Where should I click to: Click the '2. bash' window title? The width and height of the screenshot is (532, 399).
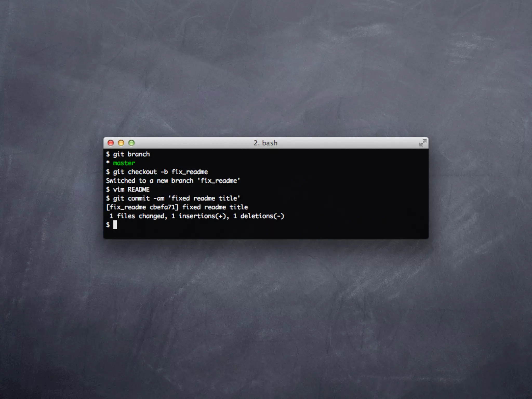265,143
